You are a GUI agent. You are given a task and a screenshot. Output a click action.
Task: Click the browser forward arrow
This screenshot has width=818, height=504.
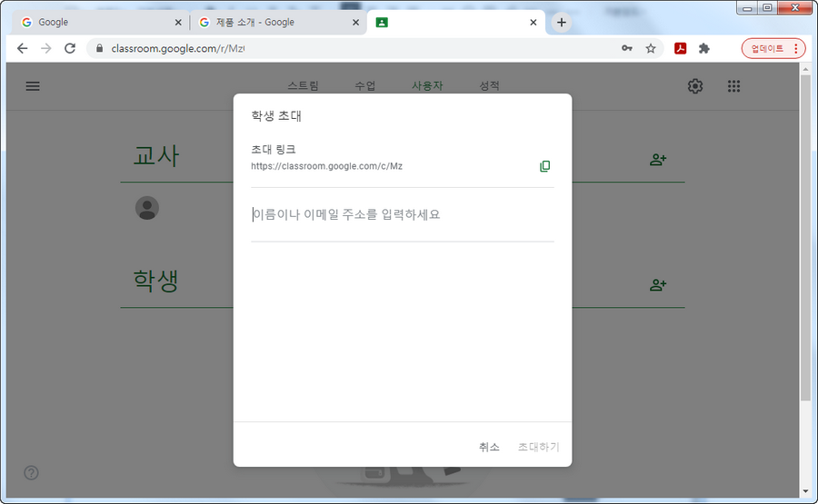click(x=46, y=48)
